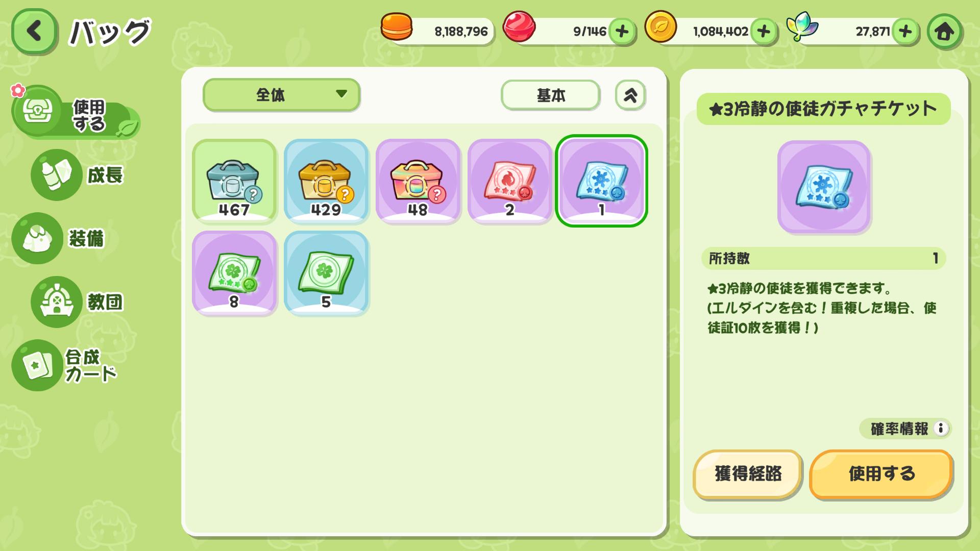980x551 pixels.
Task: Add more red candy stamina with plus
Action: [x=622, y=32]
